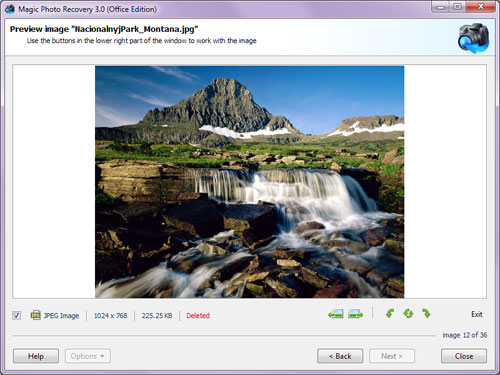Close the window with the red X
Viewport: 500px width, 375px height.
[x=481, y=7]
